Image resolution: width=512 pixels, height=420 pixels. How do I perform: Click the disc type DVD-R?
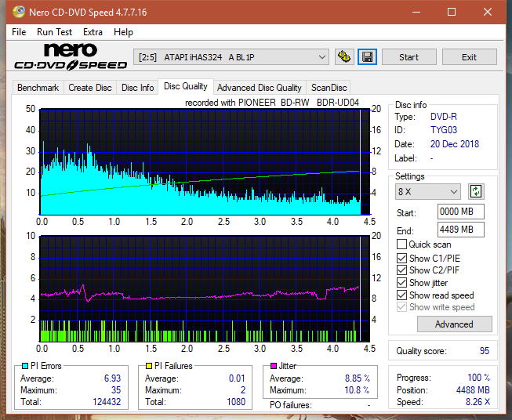444,117
